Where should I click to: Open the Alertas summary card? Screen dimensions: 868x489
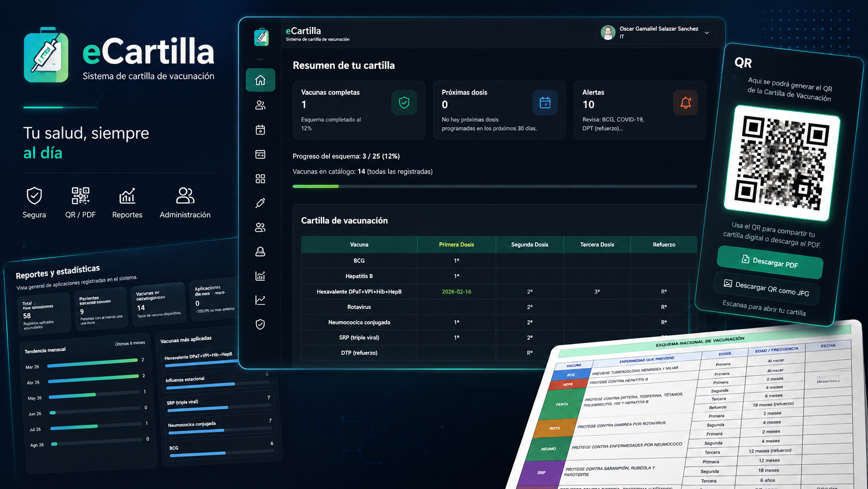(640, 110)
